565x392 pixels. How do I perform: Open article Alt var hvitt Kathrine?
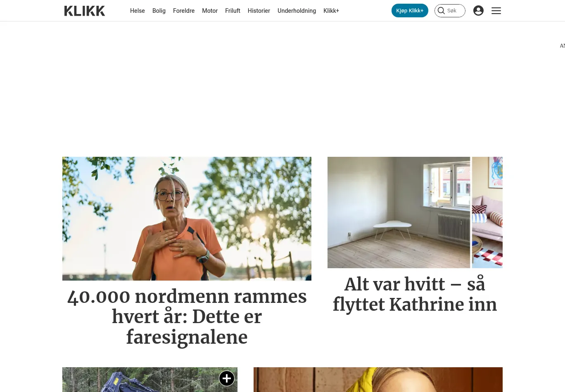click(415, 294)
